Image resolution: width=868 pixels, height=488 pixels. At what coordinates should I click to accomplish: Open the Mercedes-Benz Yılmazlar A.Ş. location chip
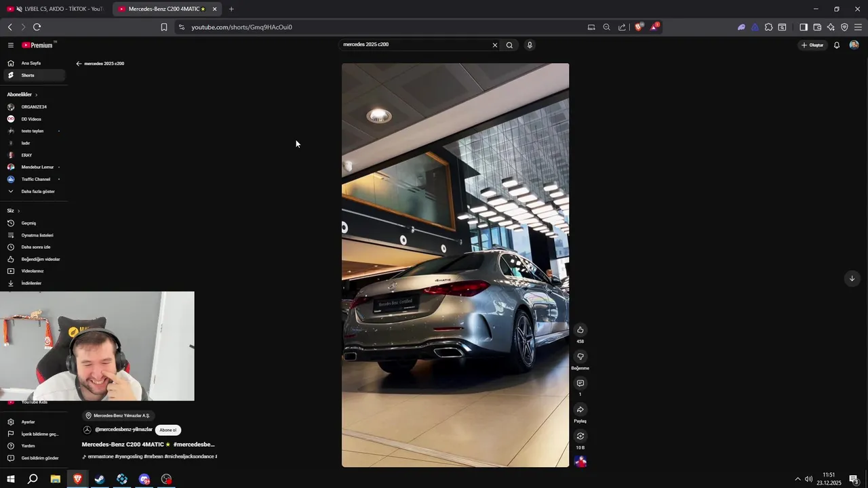pyautogui.click(x=118, y=415)
